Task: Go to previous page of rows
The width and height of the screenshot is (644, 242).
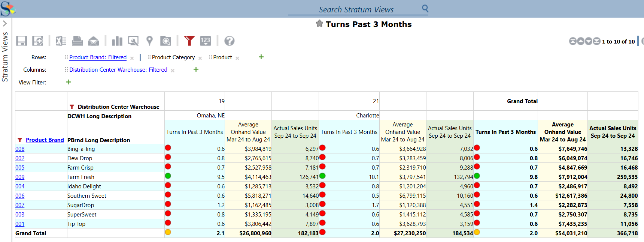Action: click(x=581, y=41)
